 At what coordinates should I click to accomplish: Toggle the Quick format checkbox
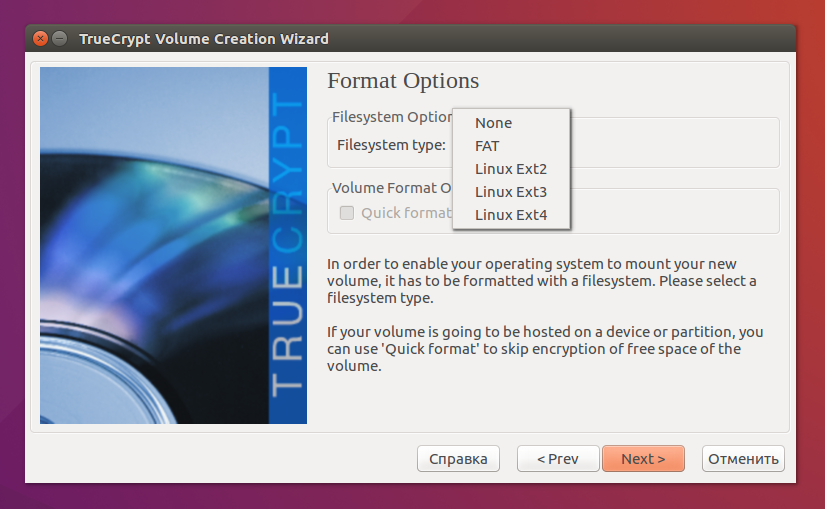point(347,213)
